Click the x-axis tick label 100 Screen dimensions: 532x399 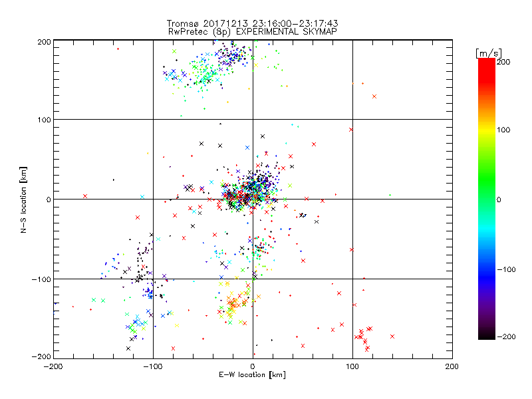[352, 366]
